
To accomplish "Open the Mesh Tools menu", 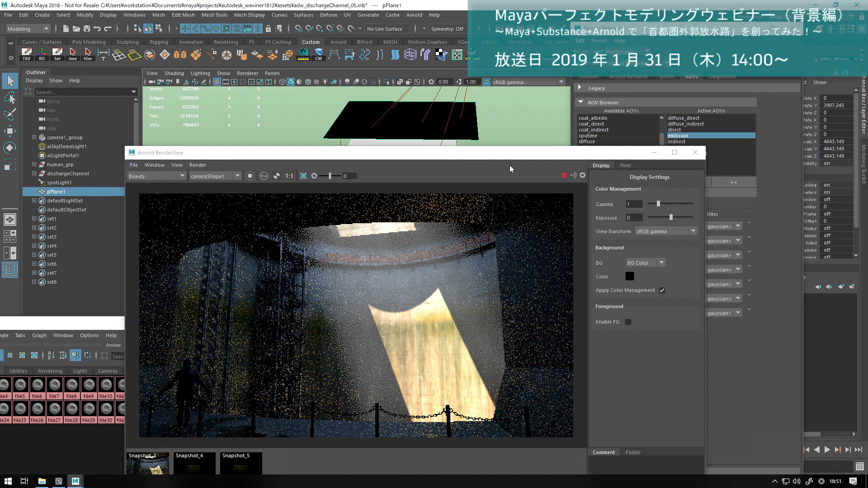I will pyautogui.click(x=214, y=15).
